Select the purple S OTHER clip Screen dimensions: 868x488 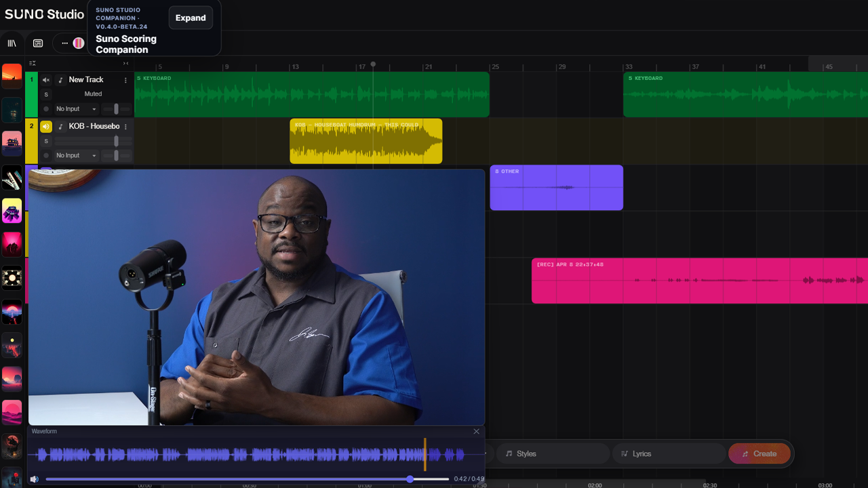pyautogui.click(x=556, y=188)
